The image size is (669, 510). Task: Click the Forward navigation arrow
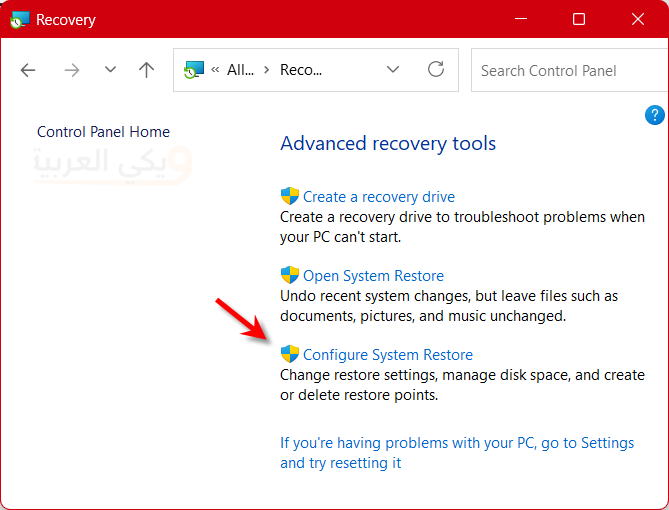(x=72, y=70)
